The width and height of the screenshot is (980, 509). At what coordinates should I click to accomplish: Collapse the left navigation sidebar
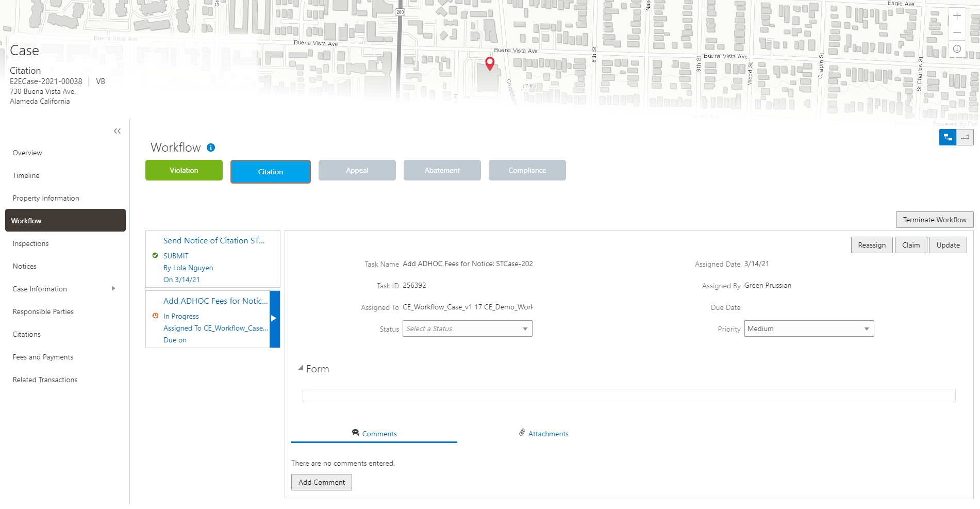pyautogui.click(x=117, y=131)
